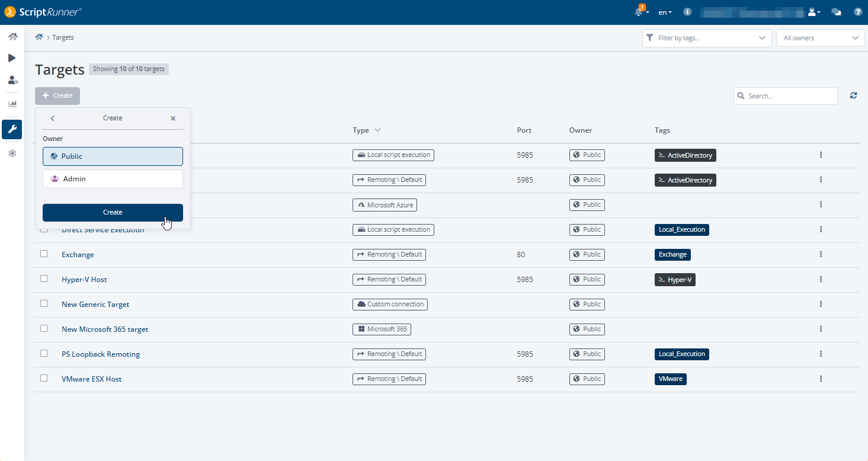Image resolution: width=868 pixels, height=461 pixels.
Task: Open the language selector 'en' dropdown
Action: click(665, 12)
